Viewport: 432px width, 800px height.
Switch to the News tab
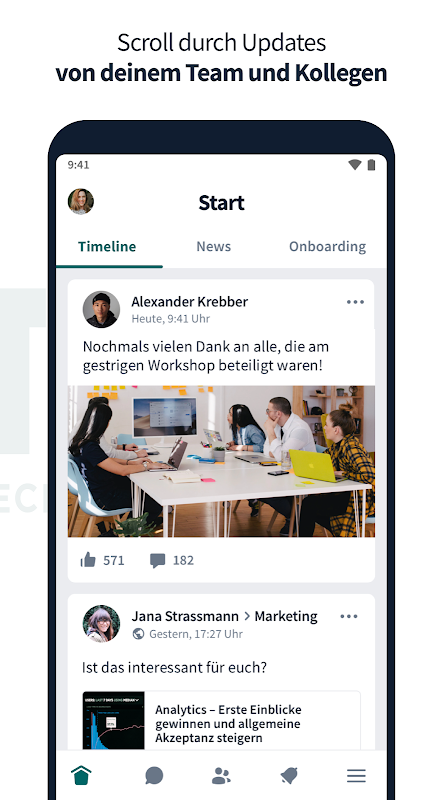pyautogui.click(x=214, y=246)
